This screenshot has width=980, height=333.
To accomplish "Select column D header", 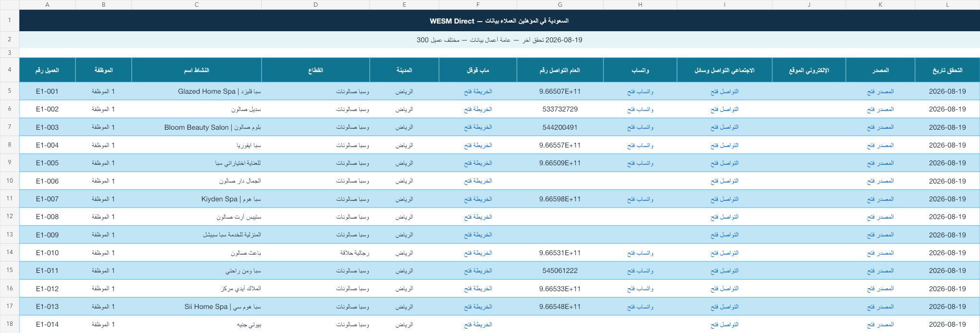I will (x=315, y=5).
